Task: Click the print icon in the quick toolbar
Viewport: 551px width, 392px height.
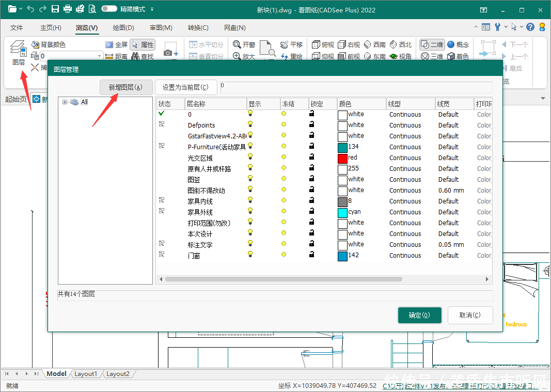Action: 68,9
